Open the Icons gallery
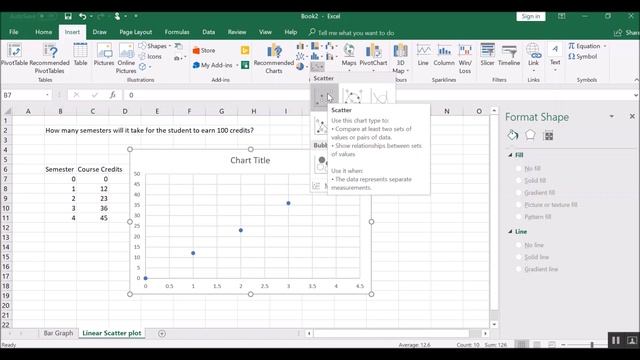The image size is (640, 360). tap(150, 56)
